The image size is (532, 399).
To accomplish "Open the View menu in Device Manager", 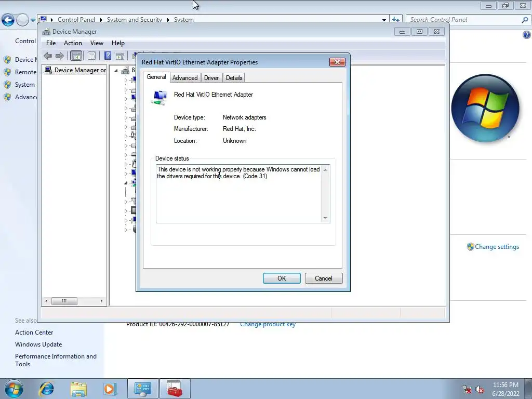I will [97, 43].
